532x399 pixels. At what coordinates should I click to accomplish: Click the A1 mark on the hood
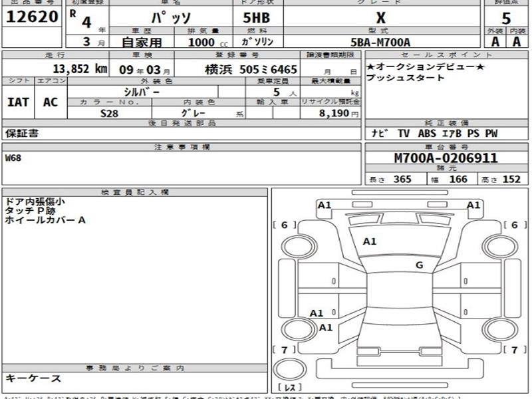tap(370, 241)
